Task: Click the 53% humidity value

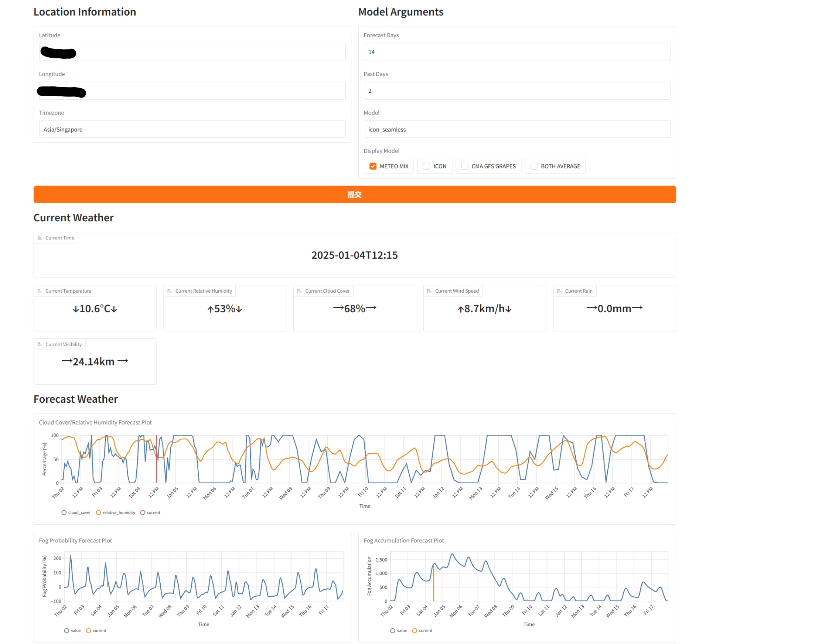Action: coord(225,309)
